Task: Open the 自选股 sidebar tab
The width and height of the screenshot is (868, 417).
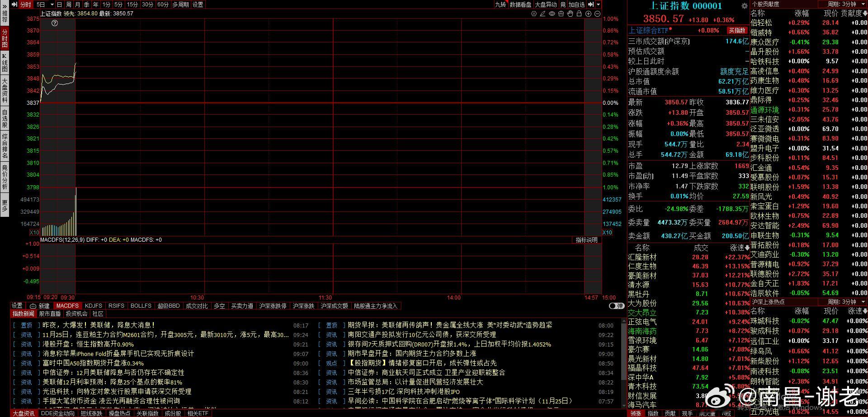Action: (x=5, y=118)
